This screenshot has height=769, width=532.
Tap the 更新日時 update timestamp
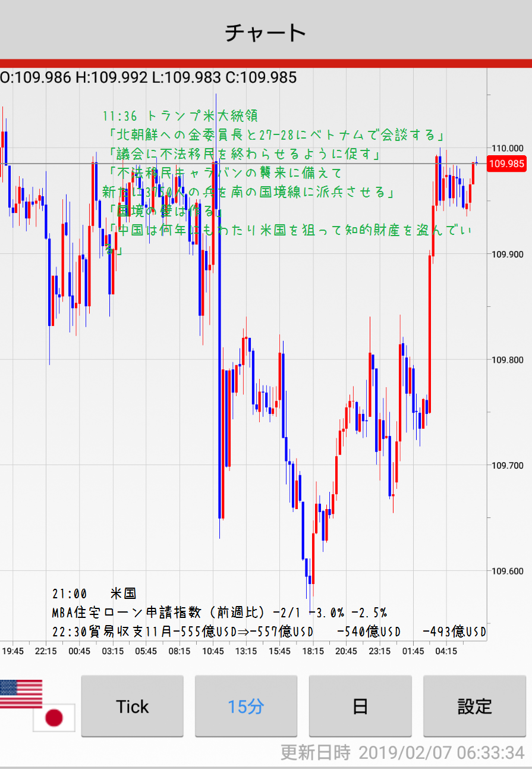point(402,752)
